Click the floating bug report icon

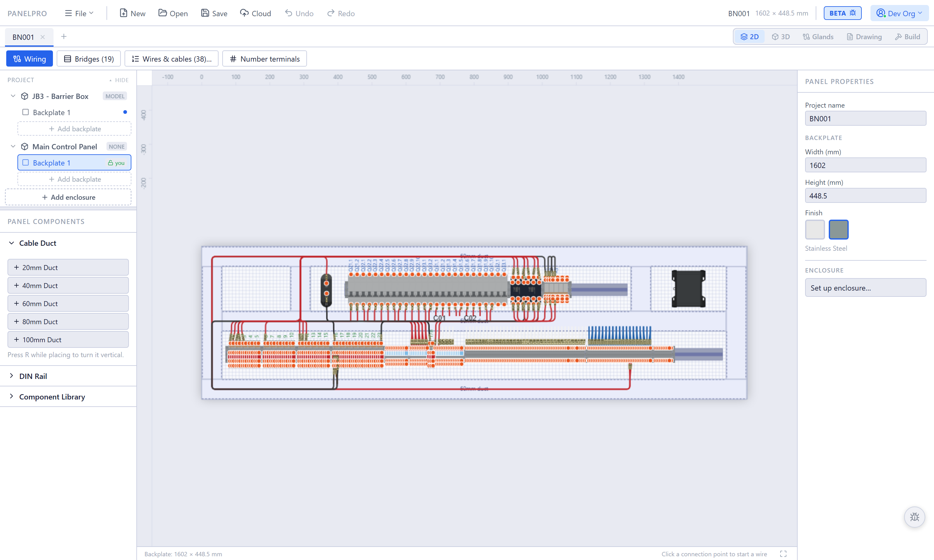tap(914, 517)
